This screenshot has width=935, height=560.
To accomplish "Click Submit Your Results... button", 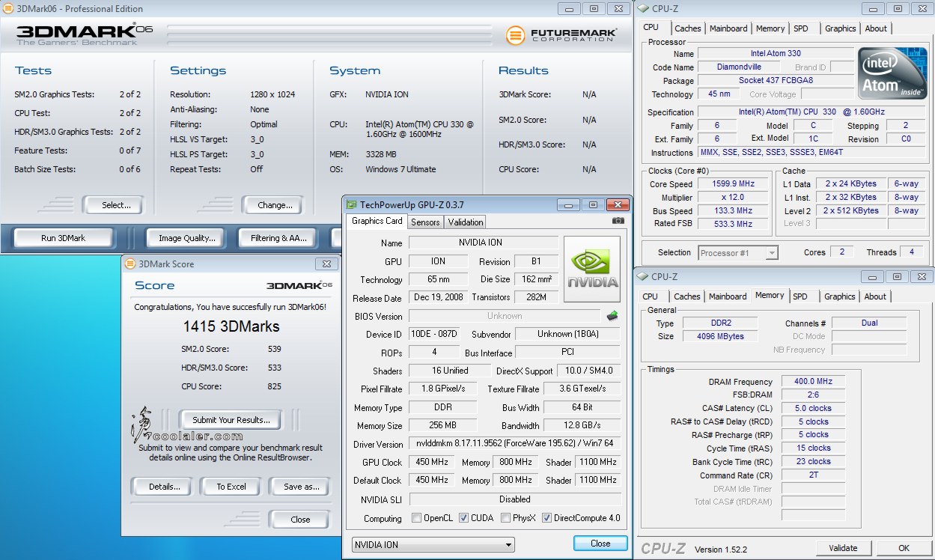I will click(x=231, y=420).
